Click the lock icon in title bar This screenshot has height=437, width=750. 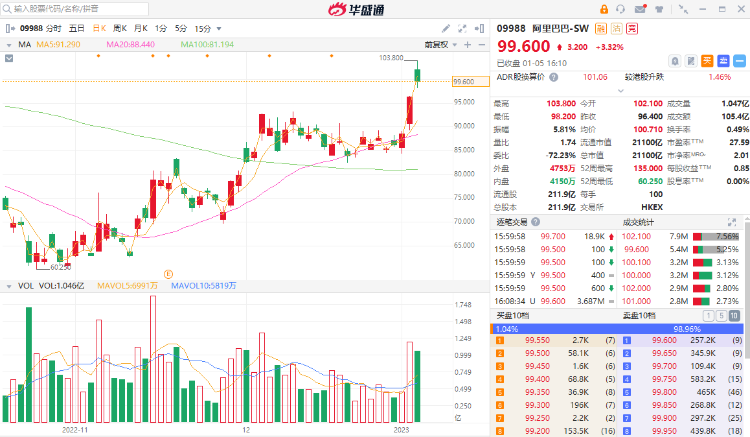pyautogui.click(x=604, y=9)
